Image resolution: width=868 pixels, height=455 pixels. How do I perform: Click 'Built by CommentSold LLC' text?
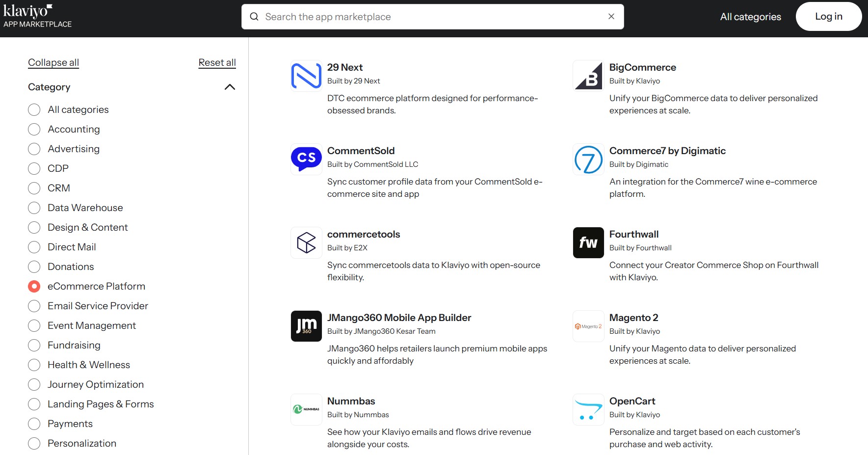coord(372,164)
